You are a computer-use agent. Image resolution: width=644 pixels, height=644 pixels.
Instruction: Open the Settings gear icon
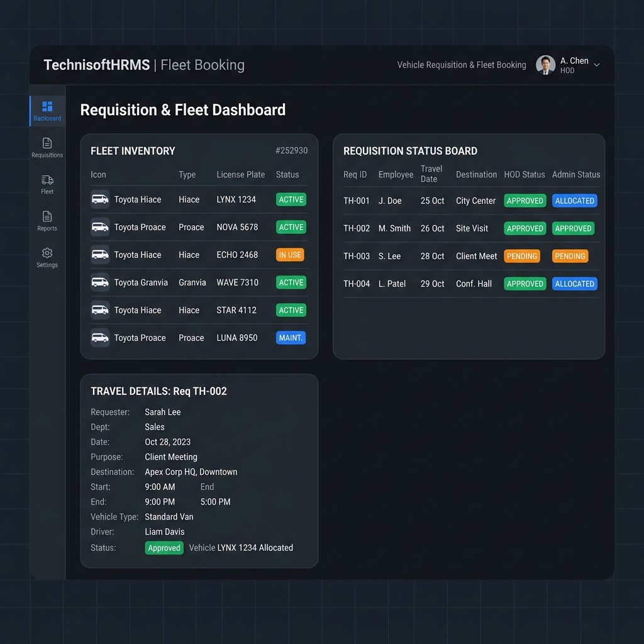point(47,253)
